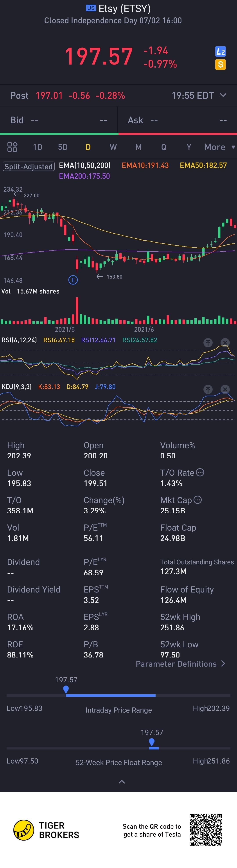237x868 pixels.
Task: Tap the Total Outstanding Shares value
Action: pos(173,571)
